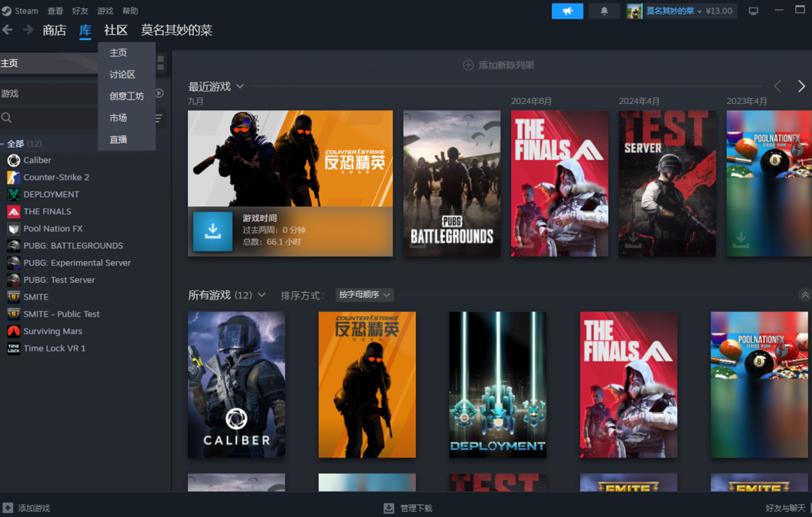Click the grid view icon in the sidebar
The image size is (812, 517).
tap(160, 63)
